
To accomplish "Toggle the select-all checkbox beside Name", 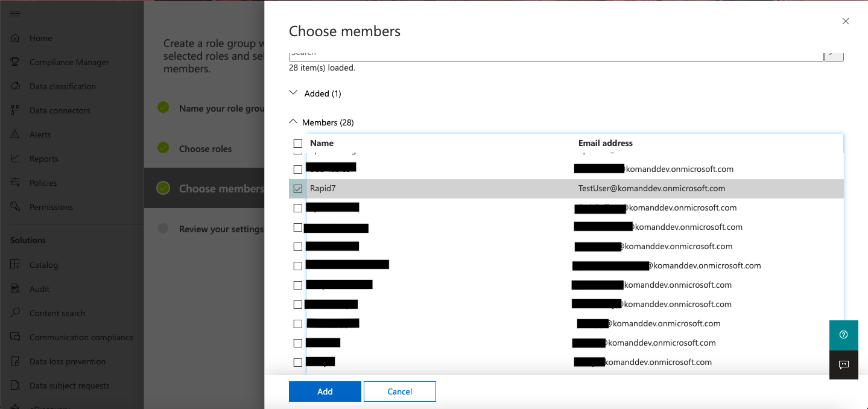I will pyautogui.click(x=297, y=144).
